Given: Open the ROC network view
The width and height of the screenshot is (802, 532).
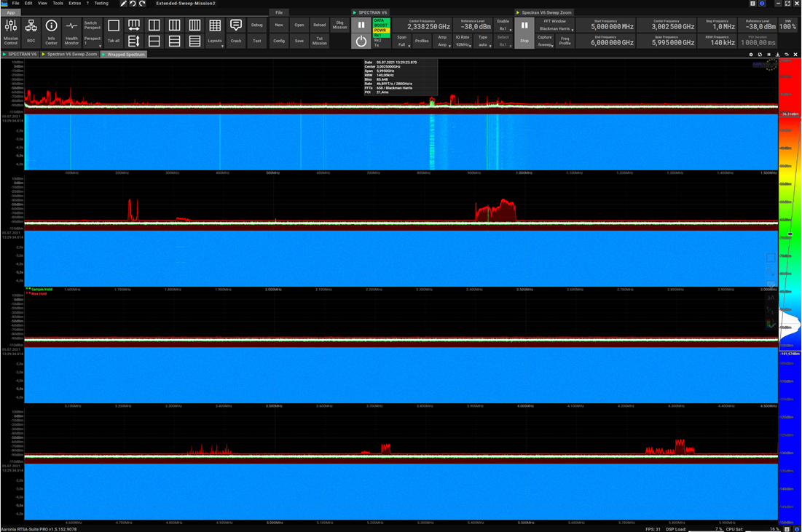Looking at the screenshot, I should pyautogui.click(x=31, y=32).
